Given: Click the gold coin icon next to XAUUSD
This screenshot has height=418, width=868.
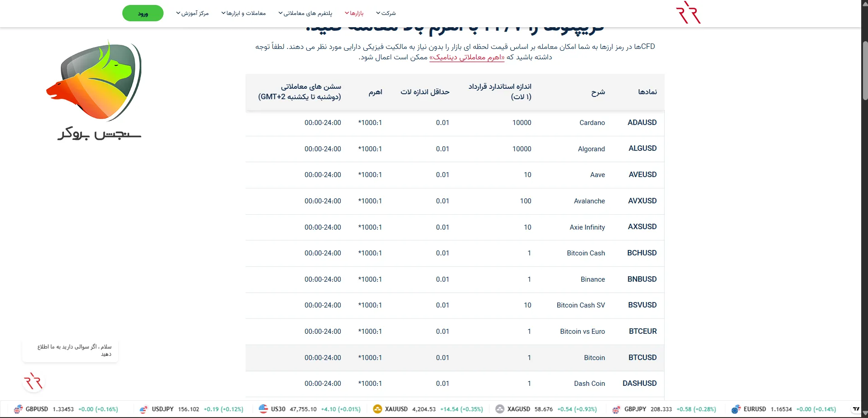Looking at the screenshot, I should (377, 409).
